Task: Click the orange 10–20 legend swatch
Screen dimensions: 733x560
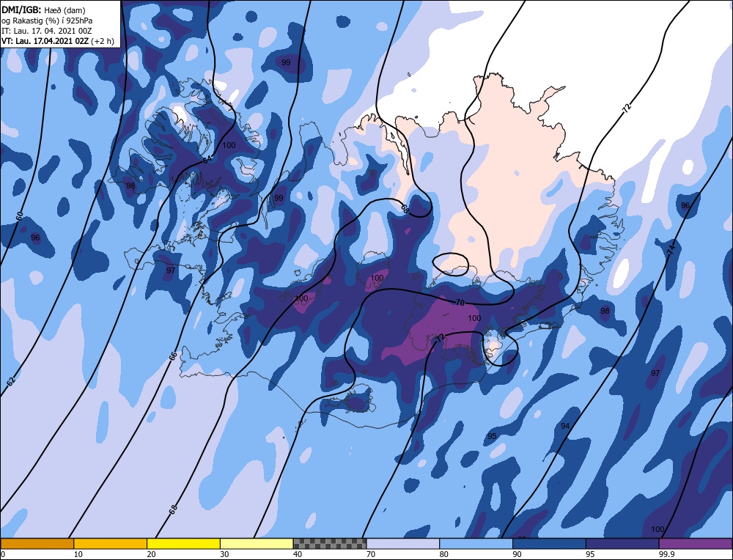Action: 111,544
